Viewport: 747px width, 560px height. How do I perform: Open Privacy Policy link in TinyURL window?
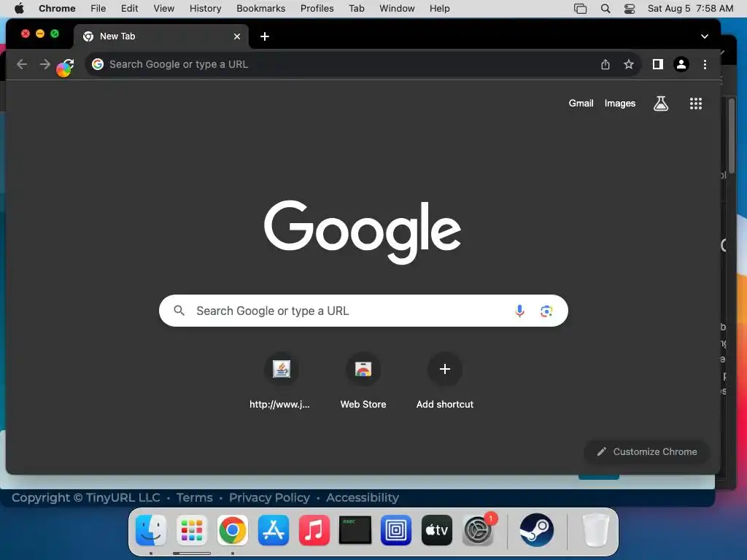click(269, 497)
